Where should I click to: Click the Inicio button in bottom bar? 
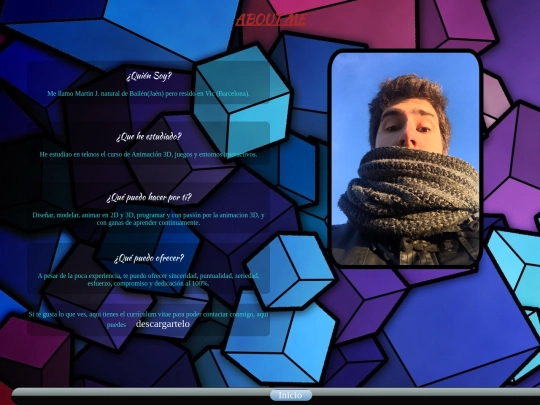[291, 395]
